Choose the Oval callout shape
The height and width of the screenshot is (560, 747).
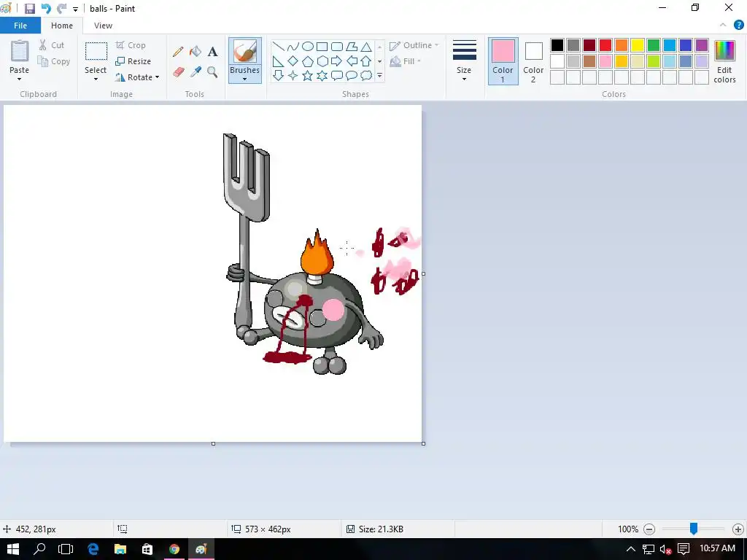pyautogui.click(x=352, y=75)
